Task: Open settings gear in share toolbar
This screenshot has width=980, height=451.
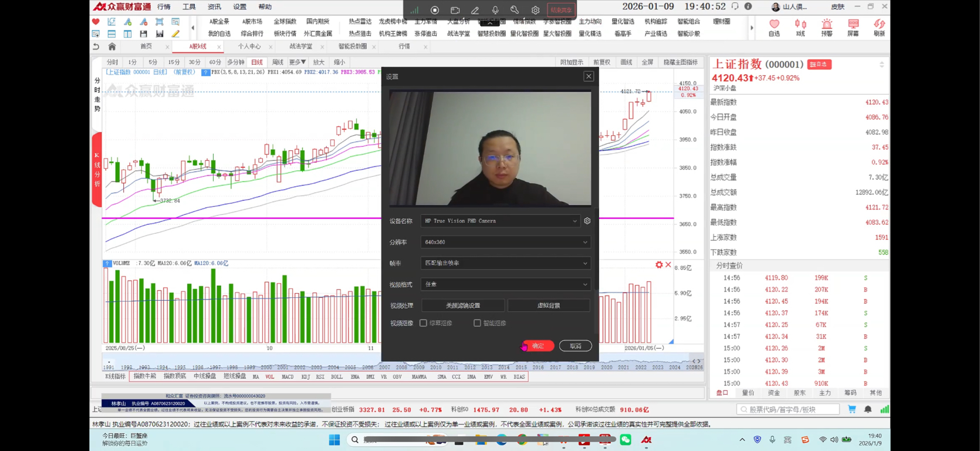Action: point(535,10)
